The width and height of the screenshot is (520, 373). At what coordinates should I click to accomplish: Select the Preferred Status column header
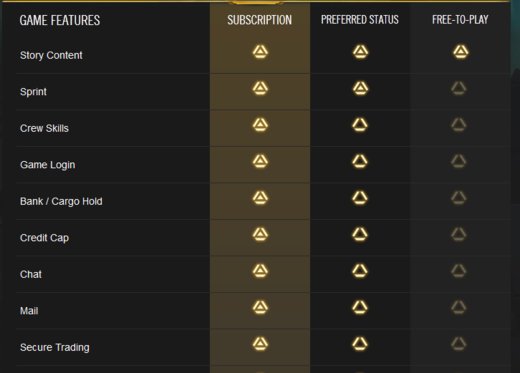(360, 20)
